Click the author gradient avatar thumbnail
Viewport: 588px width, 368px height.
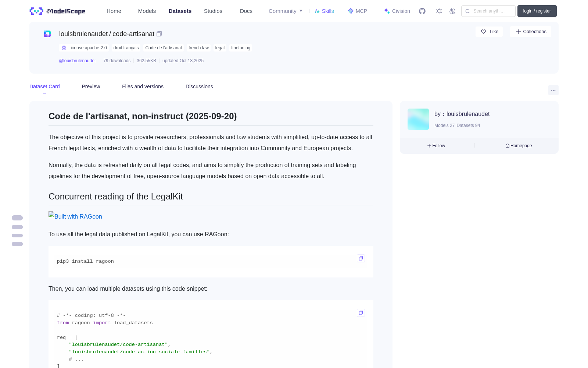click(x=418, y=119)
